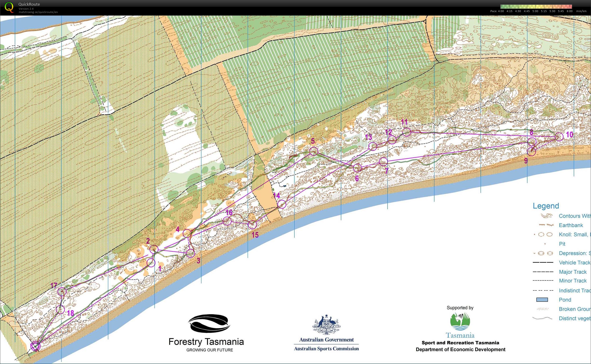The height and width of the screenshot is (364, 591).
Task: Click the QuickRoute Q logo
Action: (x=10, y=8)
